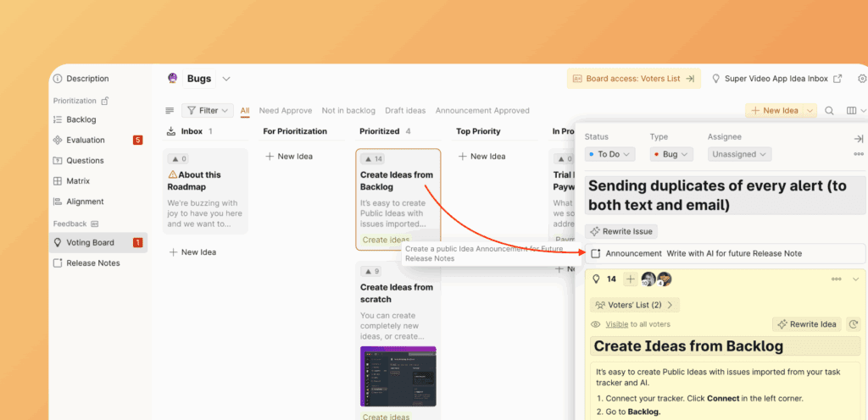Switch to the Need Approve tab

(x=285, y=111)
